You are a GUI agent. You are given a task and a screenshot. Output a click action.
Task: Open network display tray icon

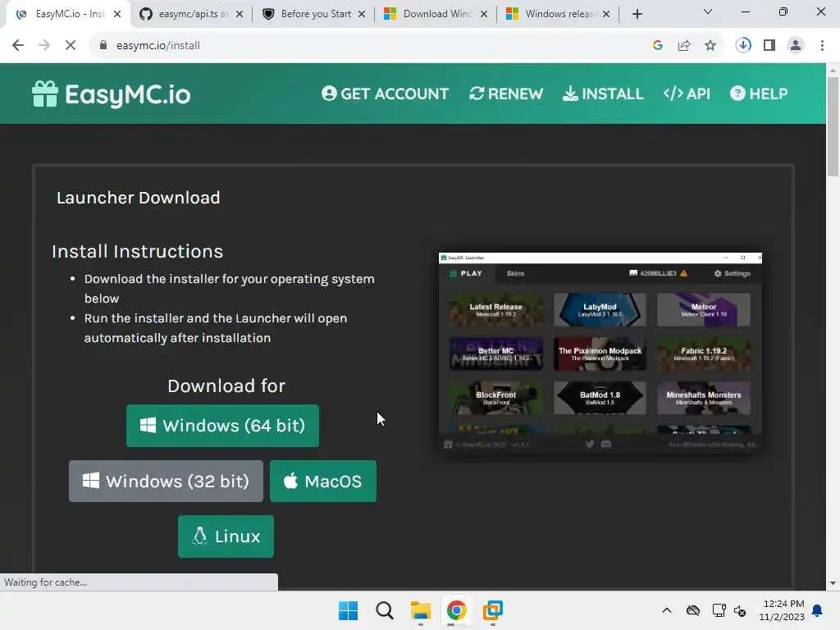(x=719, y=610)
